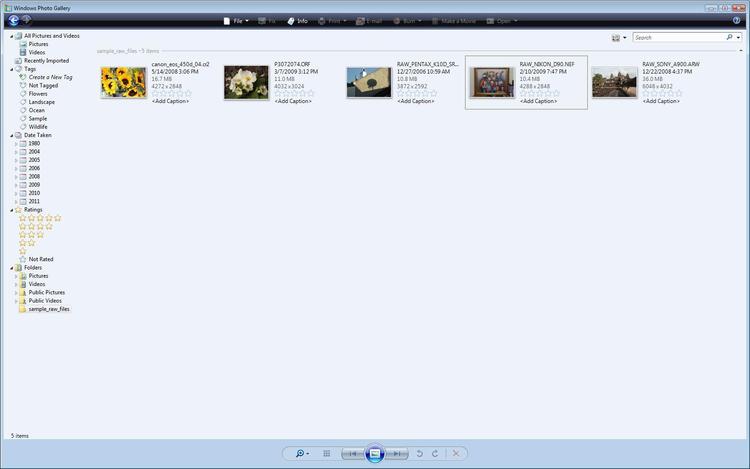Go to the Previous item in navigation bar

pyautogui.click(x=353, y=453)
